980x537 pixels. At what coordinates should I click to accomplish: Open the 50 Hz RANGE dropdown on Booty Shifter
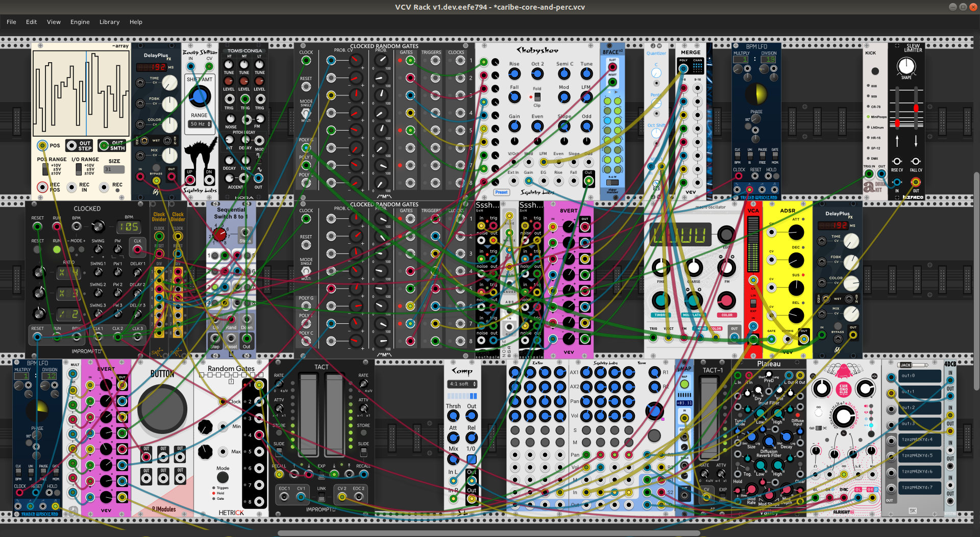click(x=201, y=124)
